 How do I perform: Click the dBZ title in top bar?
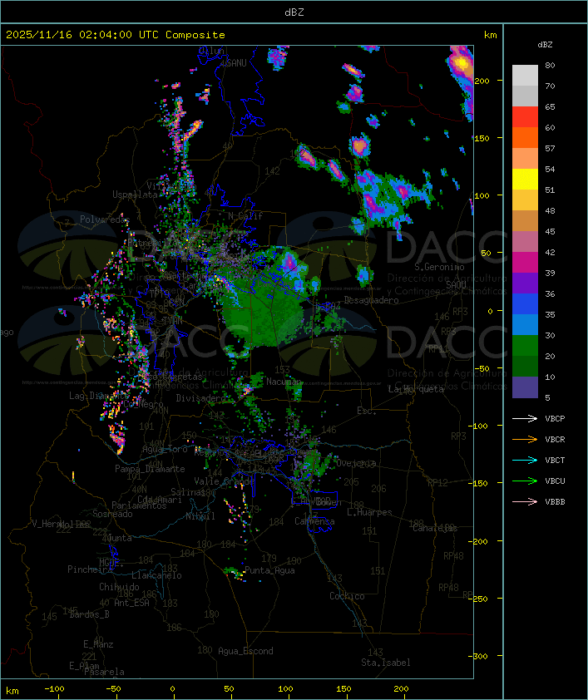coord(294,12)
